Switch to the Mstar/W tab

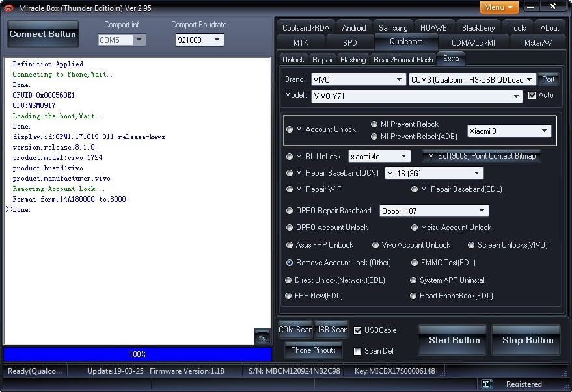click(x=538, y=43)
